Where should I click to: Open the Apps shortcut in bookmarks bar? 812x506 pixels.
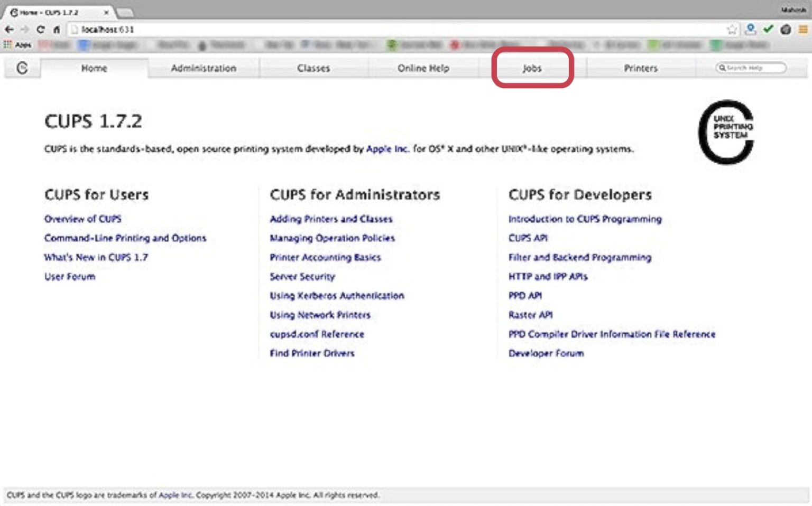coord(17,45)
